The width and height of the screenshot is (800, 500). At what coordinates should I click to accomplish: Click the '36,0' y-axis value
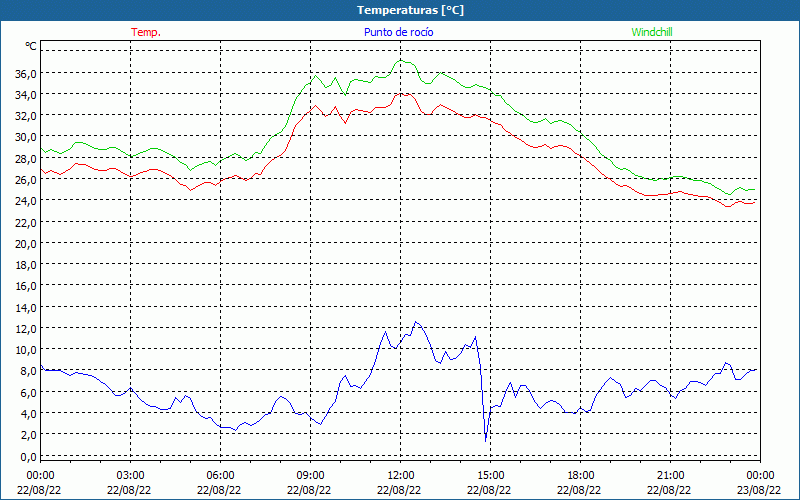26,73
